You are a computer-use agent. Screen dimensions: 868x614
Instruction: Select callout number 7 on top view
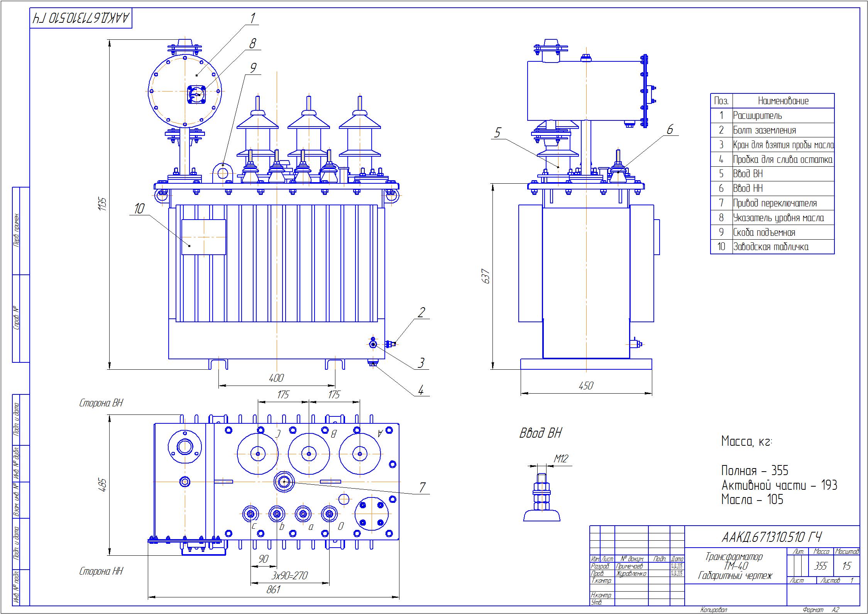(x=422, y=487)
